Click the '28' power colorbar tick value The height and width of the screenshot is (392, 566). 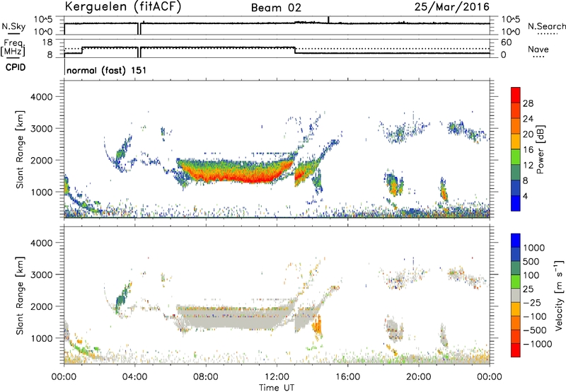pyautogui.click(x=528, y=103)
